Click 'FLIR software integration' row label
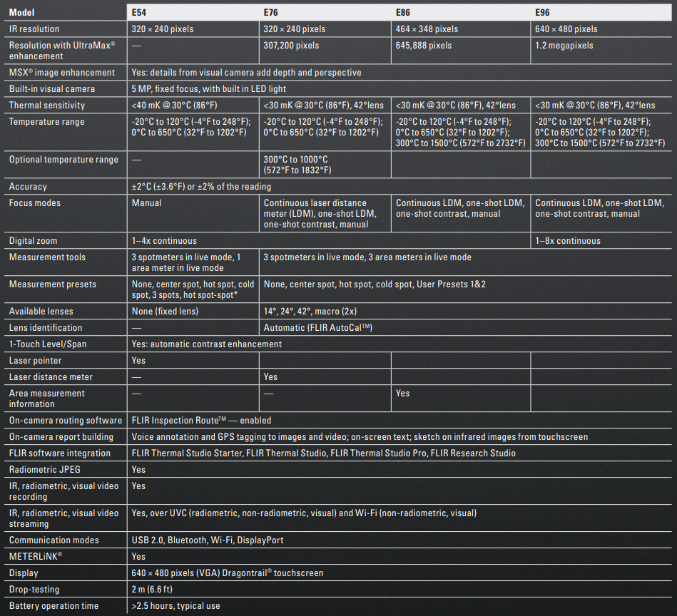 pos(60,453)
